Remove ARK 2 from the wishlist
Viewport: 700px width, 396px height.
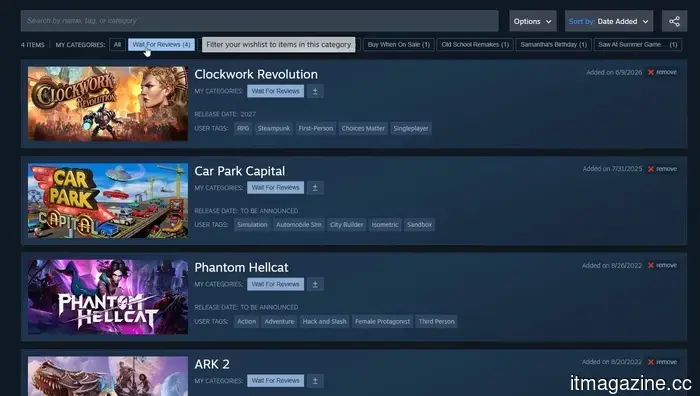pyautogui.click(x=662, y=362)
